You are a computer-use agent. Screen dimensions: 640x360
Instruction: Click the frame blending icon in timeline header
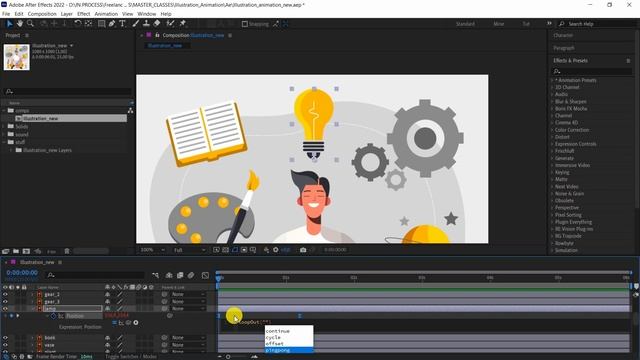(180, 276)
